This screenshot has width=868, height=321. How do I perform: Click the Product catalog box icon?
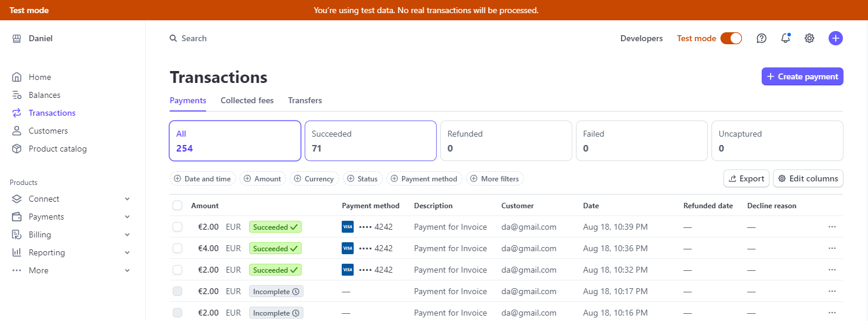pos(17,149)
